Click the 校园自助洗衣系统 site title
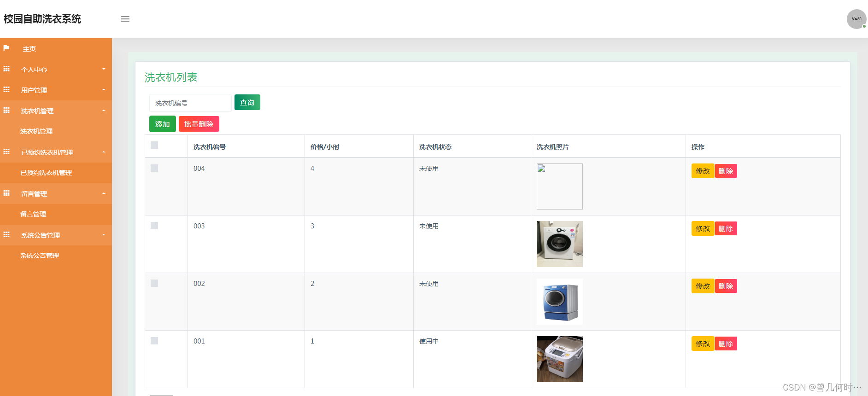Viewport: 868px width, 396px height. point(42,19)
